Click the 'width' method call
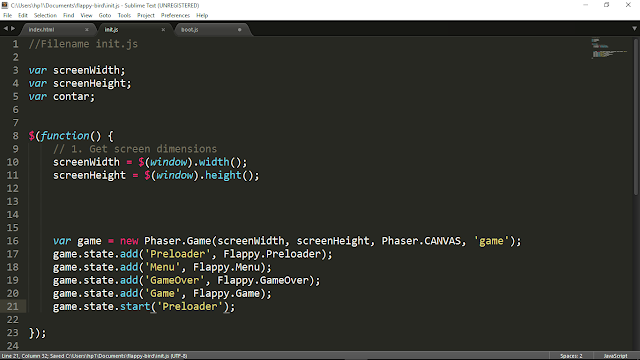This screenshot has width=640, height=360. click(214, 162)
